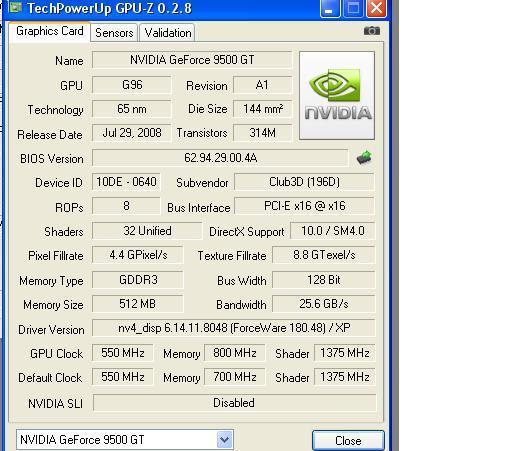This screenshot has height=451, width=512.
Task: Click the Bus Width 128 Bit field
Action: [324, 280]
